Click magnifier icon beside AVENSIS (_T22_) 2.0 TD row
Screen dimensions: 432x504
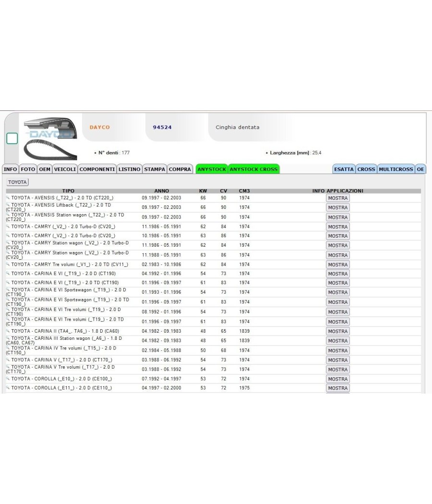(x=8, y=198)
